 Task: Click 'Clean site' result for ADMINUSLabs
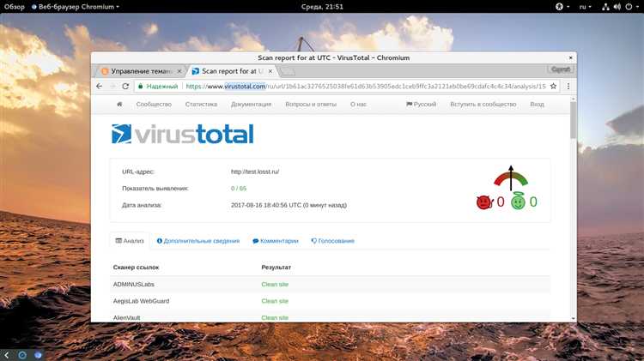(x=275, y=284)
